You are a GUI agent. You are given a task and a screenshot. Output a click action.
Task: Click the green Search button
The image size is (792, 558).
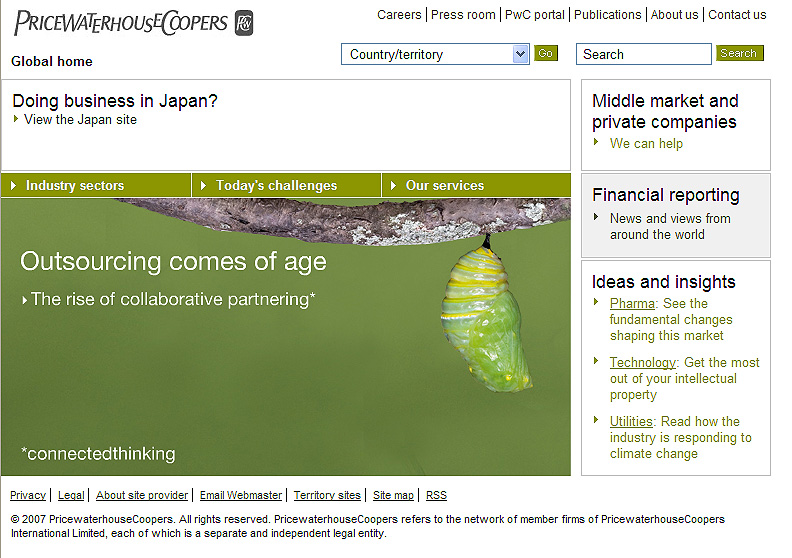pyautogui.click(x=739, y=53)
